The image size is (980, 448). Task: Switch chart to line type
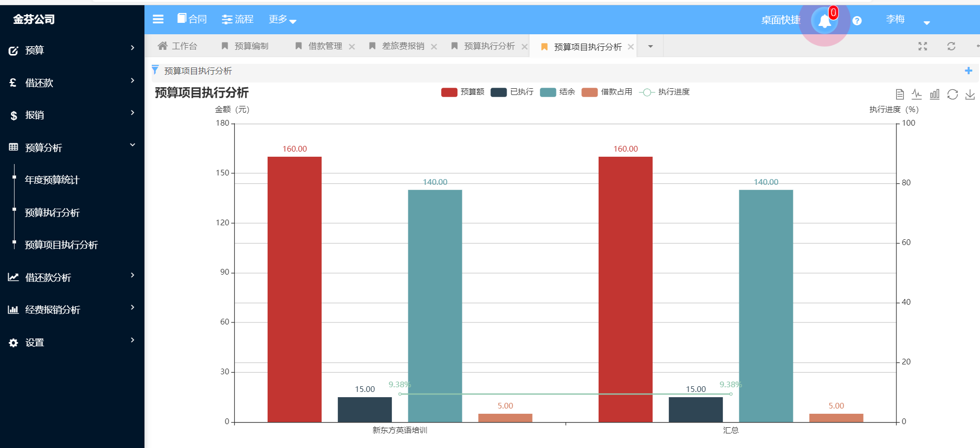pyautogui.click(x=917, y=94)
